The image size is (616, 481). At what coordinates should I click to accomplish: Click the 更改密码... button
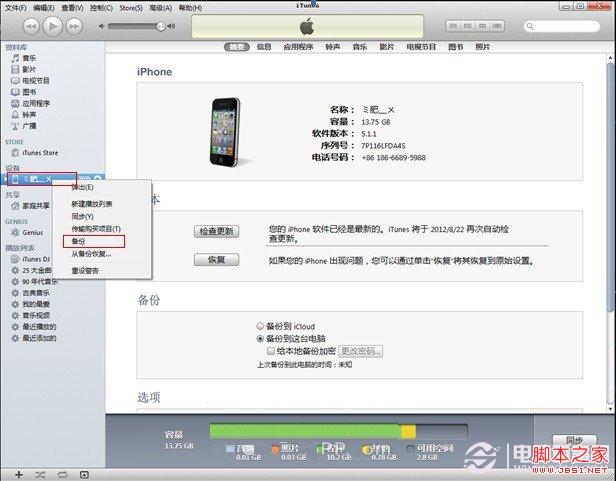pos(360,351)
